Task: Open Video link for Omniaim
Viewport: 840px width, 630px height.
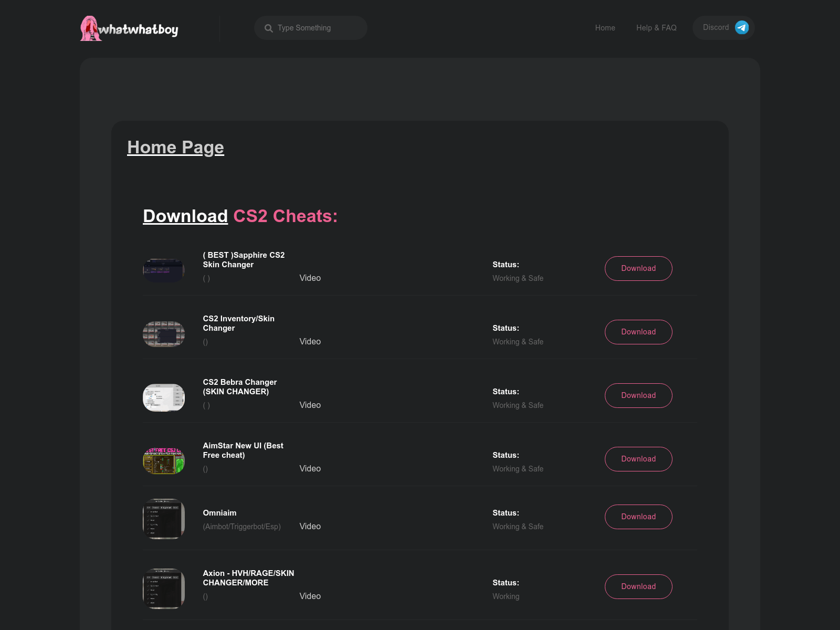Action: point(310,527)
